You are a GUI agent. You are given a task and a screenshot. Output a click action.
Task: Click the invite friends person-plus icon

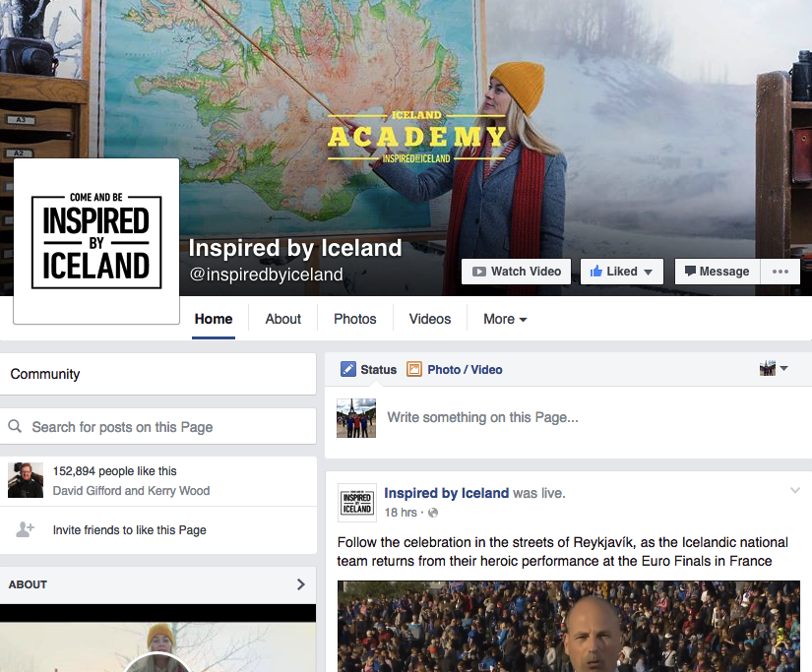pyautogui.click(x=25, y=529)
